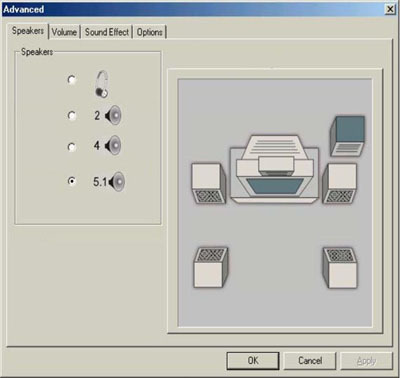Click the rear left speaker in diagram
400x378 pixels.
pos(211,267)
